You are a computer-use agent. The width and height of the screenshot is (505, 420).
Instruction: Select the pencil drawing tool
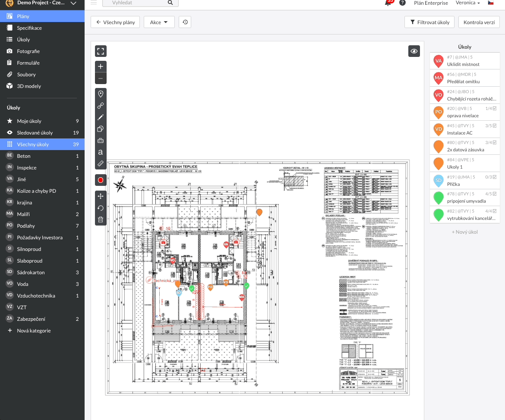[101, 117]
